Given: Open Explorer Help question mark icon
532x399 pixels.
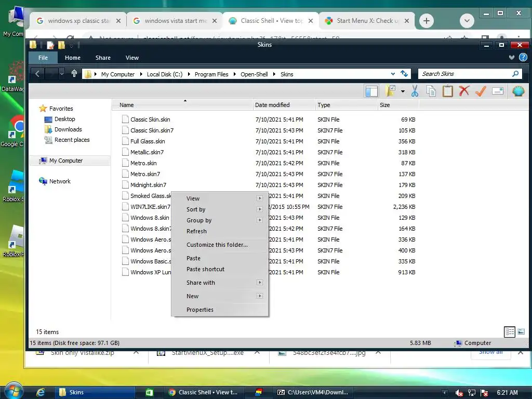Looking at the screenshot, I should click(x=523, y=57).
